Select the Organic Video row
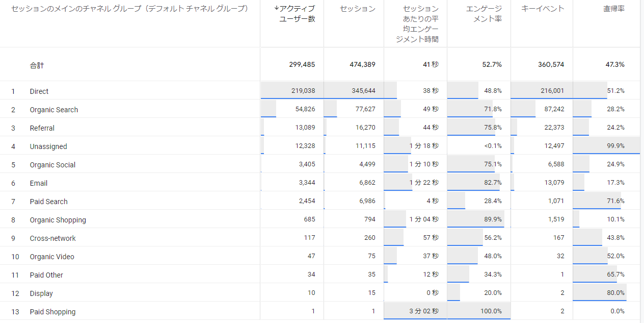The height and width of the screenshot is (323, 644). pos(52,257)
